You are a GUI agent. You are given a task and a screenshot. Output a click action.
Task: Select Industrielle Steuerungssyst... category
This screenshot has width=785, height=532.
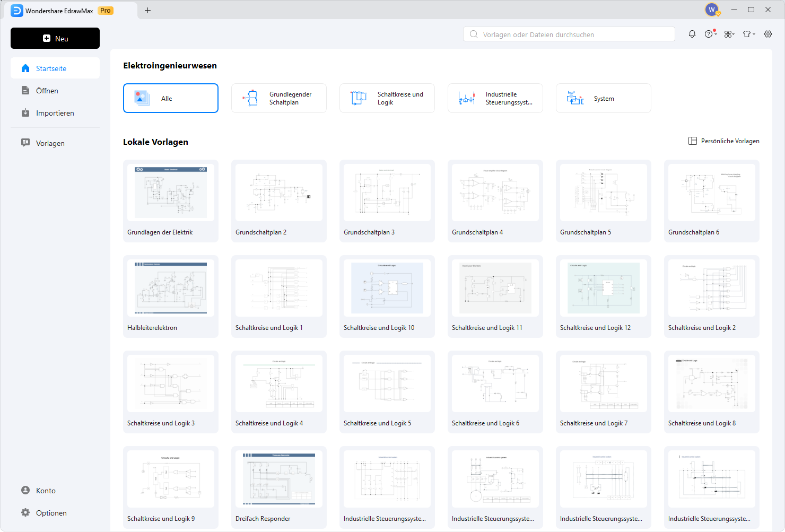[495, 98]
